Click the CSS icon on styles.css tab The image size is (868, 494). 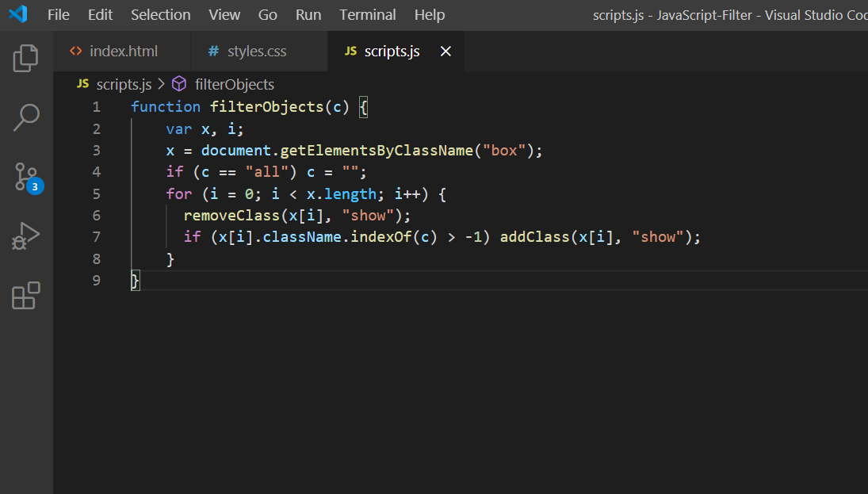tap(213, 51)
